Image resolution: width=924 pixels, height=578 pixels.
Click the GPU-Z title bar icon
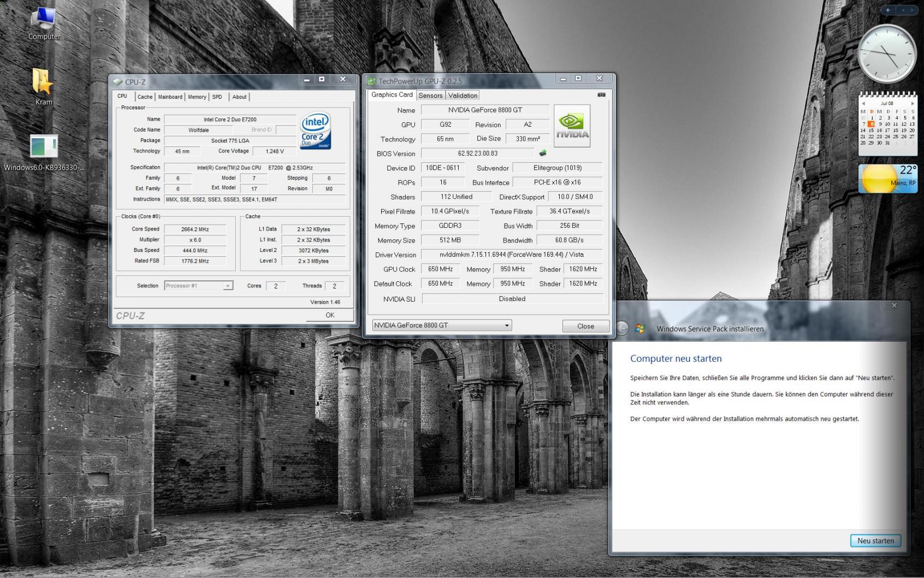pos(372,81)
